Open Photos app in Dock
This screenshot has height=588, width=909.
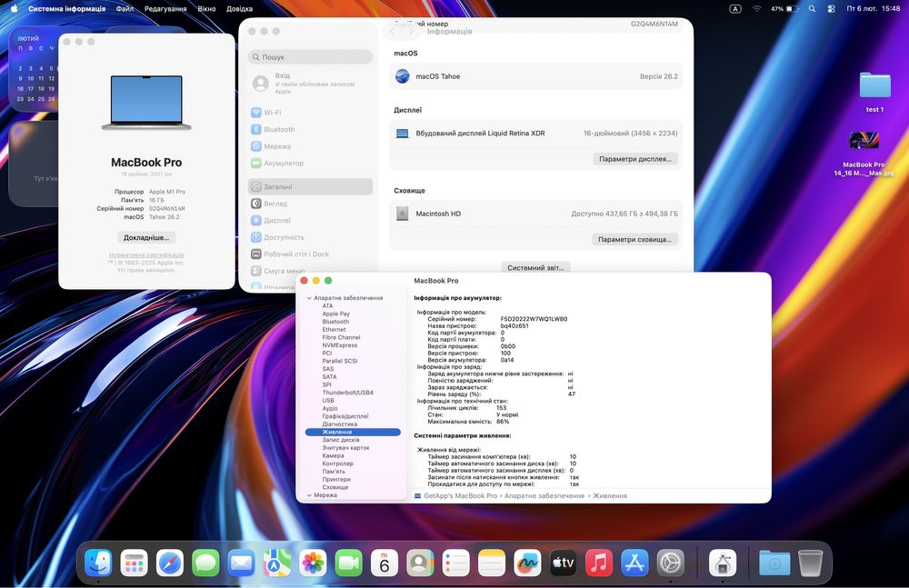pos(313,563)
